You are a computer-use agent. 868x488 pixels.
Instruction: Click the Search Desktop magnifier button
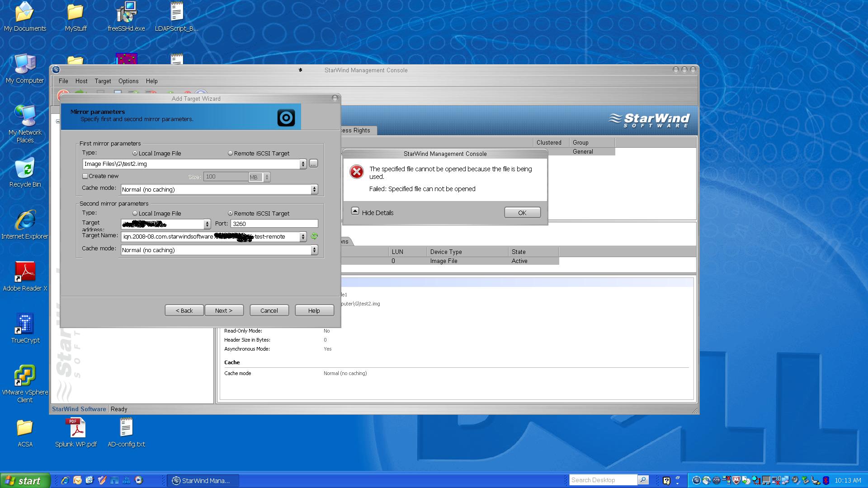click(x=643, y=480)
